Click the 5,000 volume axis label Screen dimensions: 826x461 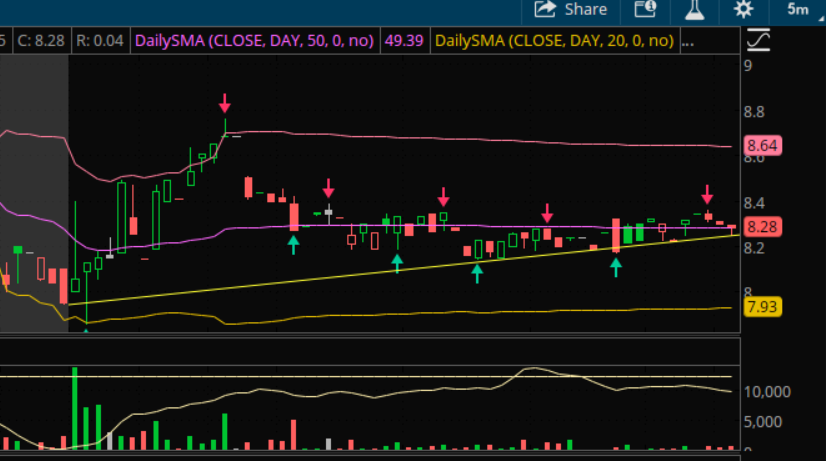[x=762, y=422]
